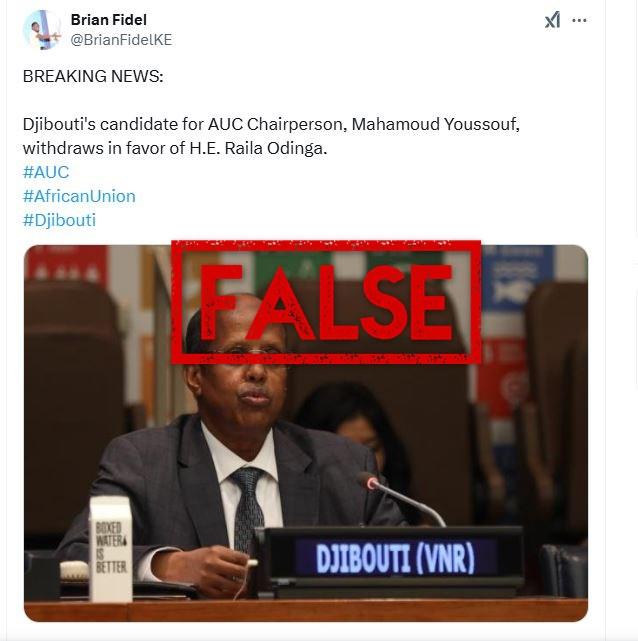Open the #AUC hashtag
The height and width of the screenshot is (641, 638).
point(46,172)
